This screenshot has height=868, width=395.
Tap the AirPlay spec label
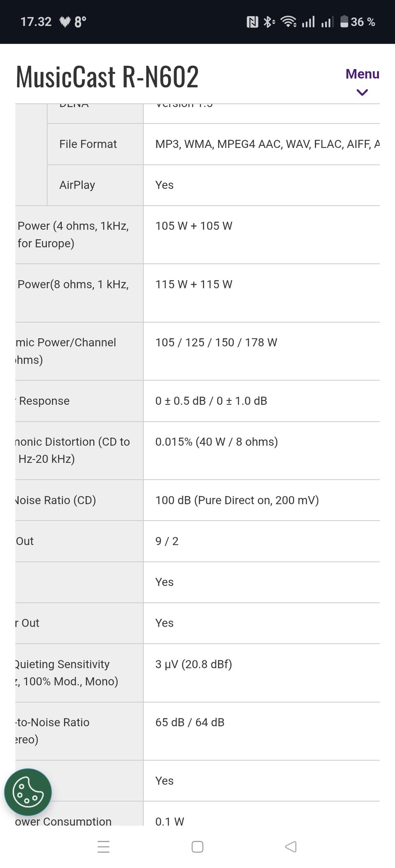[x=77, y=185]
